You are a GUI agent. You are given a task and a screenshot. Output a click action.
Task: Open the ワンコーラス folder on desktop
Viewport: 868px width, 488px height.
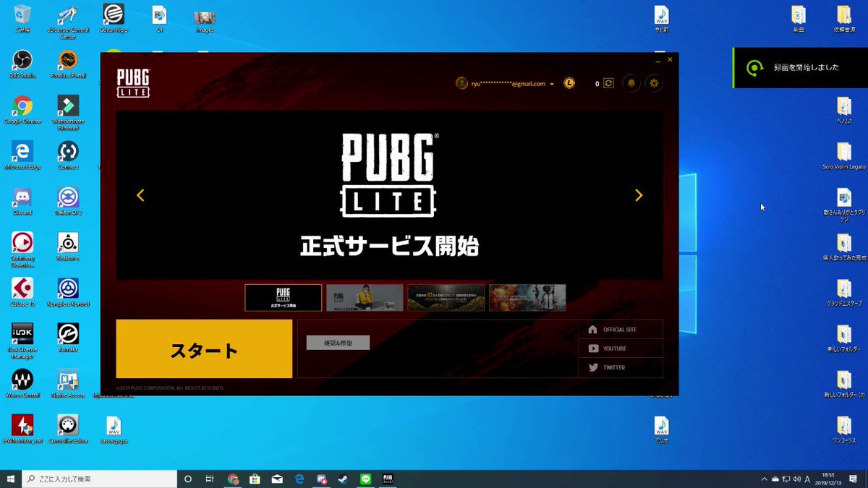(x=843, y=429)
